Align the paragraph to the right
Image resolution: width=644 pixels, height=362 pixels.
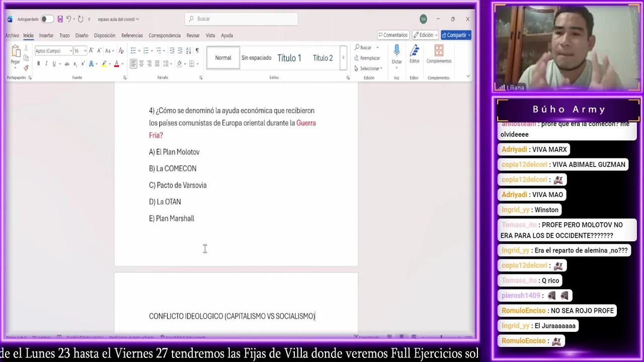pyautogui.click(x=149, y=64)
